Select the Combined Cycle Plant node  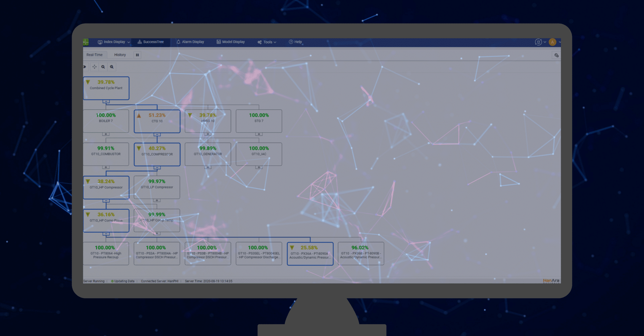click(106, 88)
